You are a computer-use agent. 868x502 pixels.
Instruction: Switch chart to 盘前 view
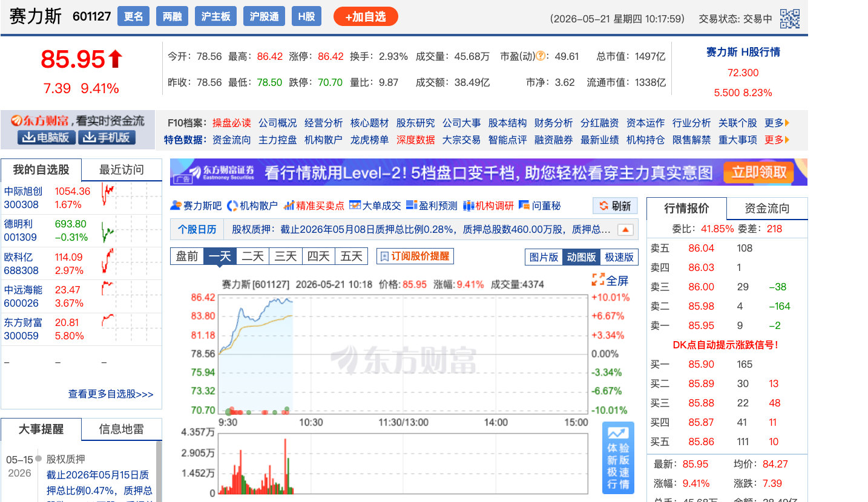(x=187, y=256)
